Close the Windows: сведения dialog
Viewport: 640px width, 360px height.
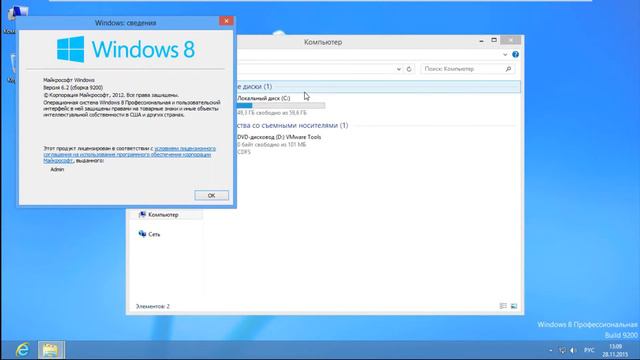click(226, 21)
